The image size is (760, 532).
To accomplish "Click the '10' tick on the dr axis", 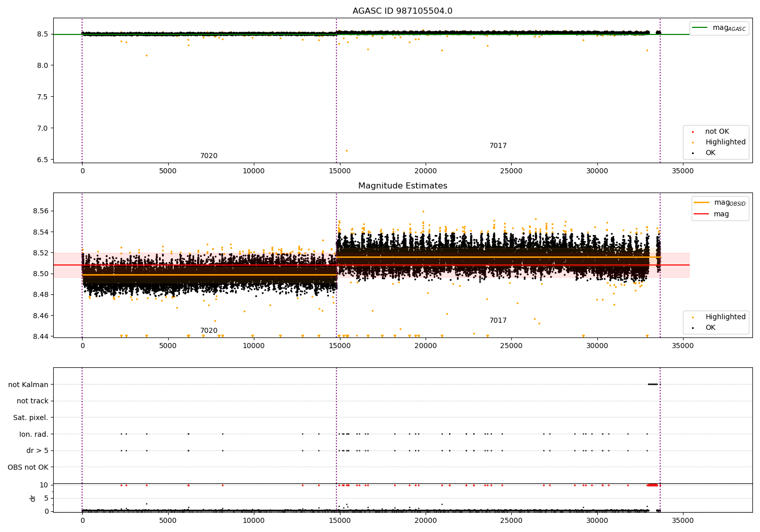I will click(x=44, y=485).
